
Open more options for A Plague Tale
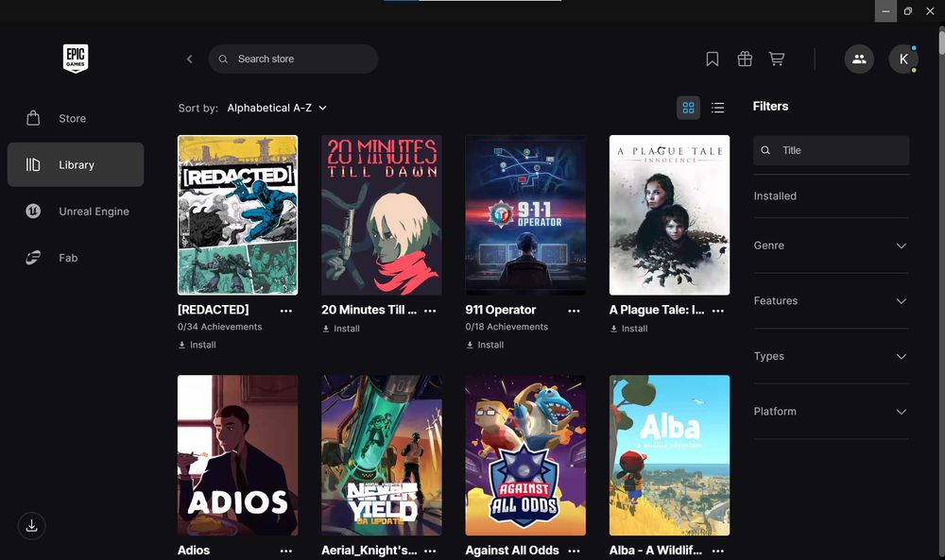[718, 311]
